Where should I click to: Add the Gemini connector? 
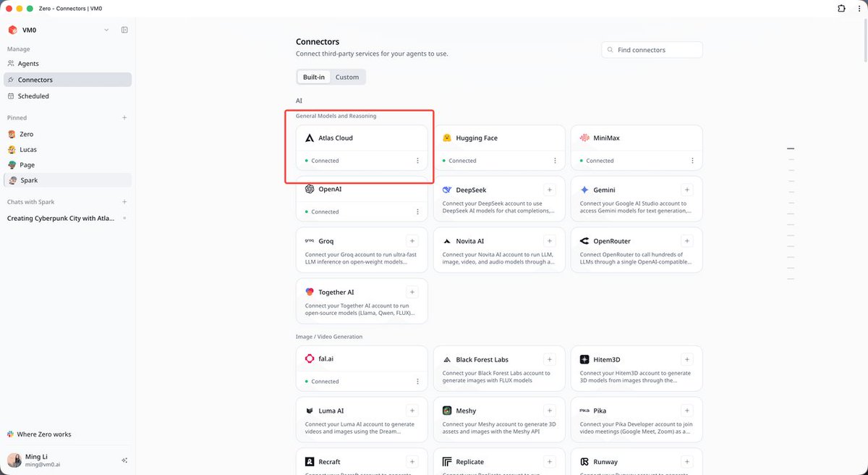point(687,190)
